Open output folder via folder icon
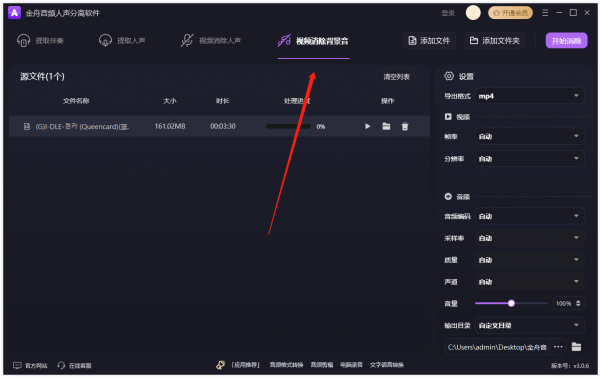 coord(576,347)
